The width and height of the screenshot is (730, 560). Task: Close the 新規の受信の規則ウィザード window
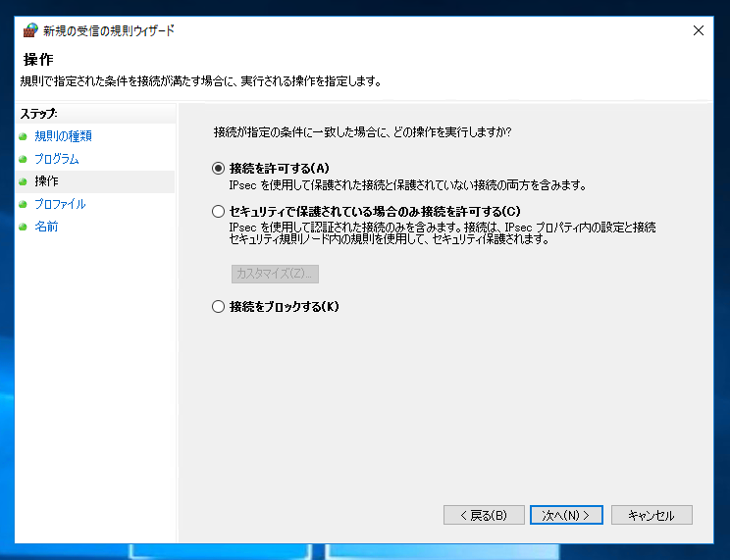[698, 30]
